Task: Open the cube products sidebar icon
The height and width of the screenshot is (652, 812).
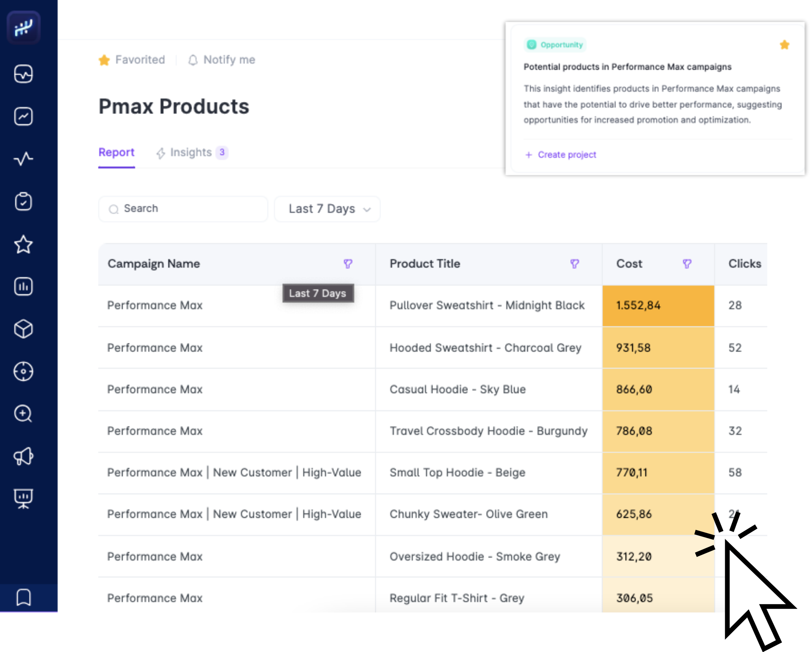Action: pyautogui.click(x=23, y=329)
